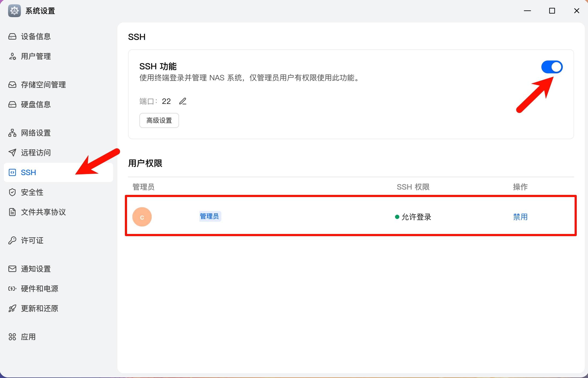The image size is (588, 378).
Task: Select the 文件共享协议 document icon
Action: [x=12, y=212]
